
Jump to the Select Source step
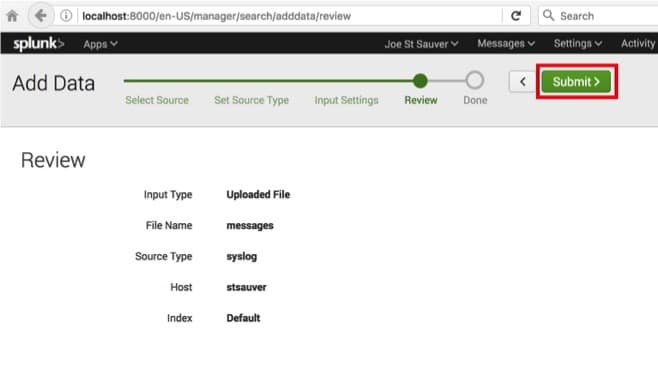point(157,100)
